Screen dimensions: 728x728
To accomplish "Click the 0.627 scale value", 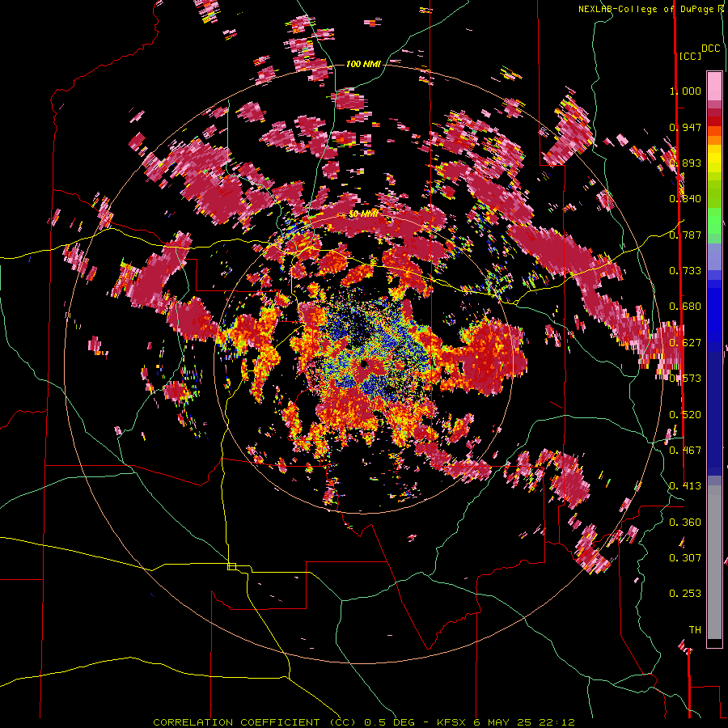I will click(x=685, y=343).
